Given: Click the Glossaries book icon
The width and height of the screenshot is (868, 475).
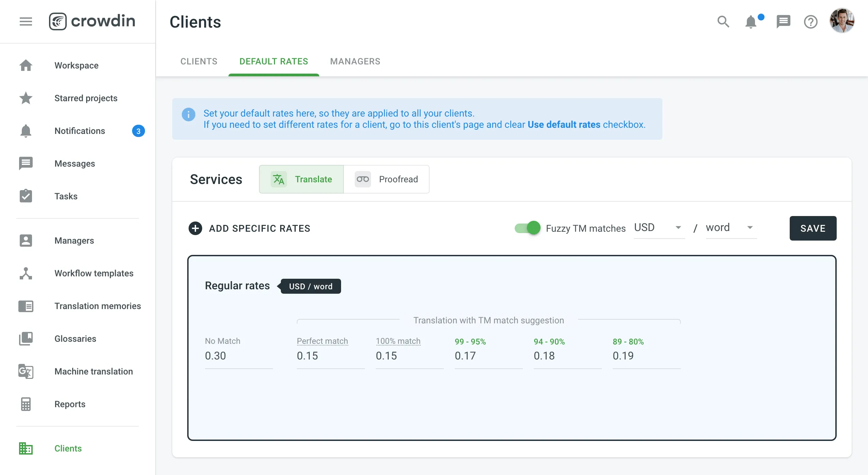Looking at the screenshot, I should tap(26, 338).
